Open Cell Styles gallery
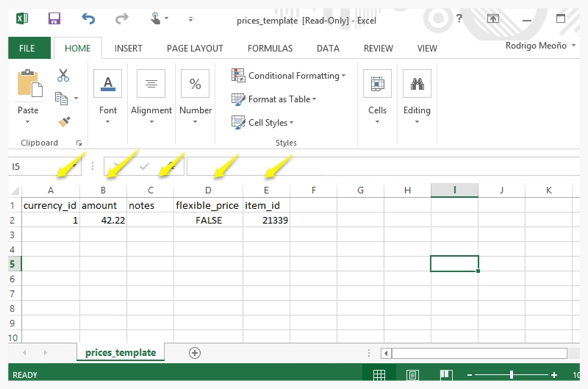This screenshot has height=389, width=588. [x=262, y=123]
